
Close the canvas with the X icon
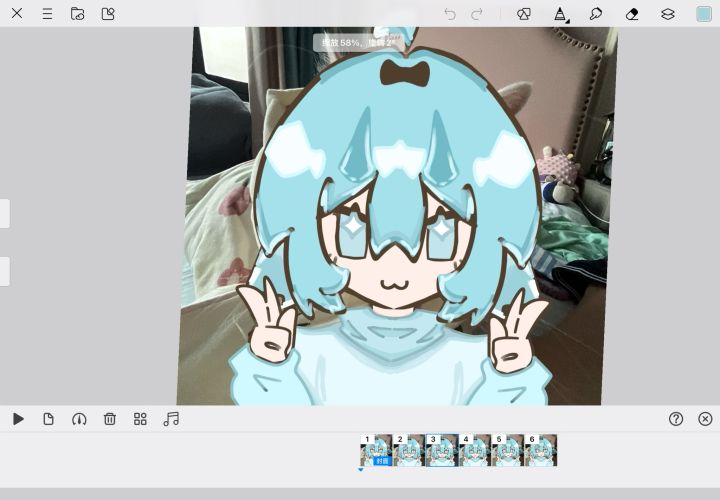(17, 13)
